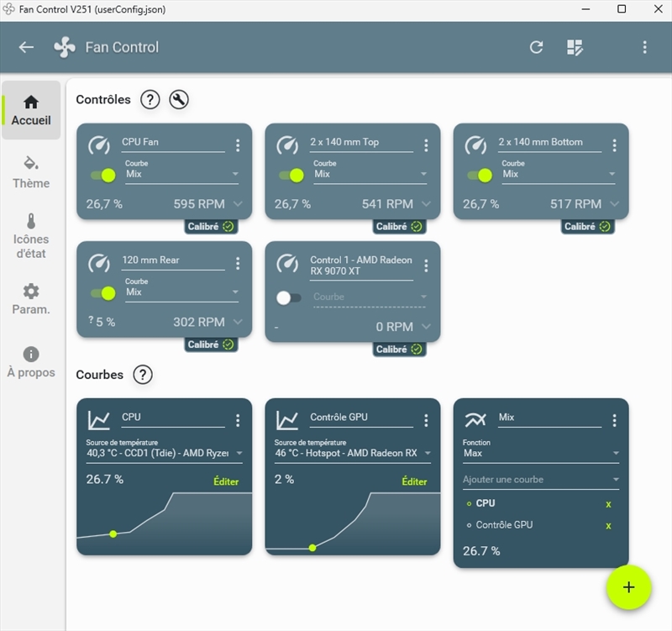Open Icônes d'état sidebar tab
This screenshot has width=672, height=631.
pos(31,236)
